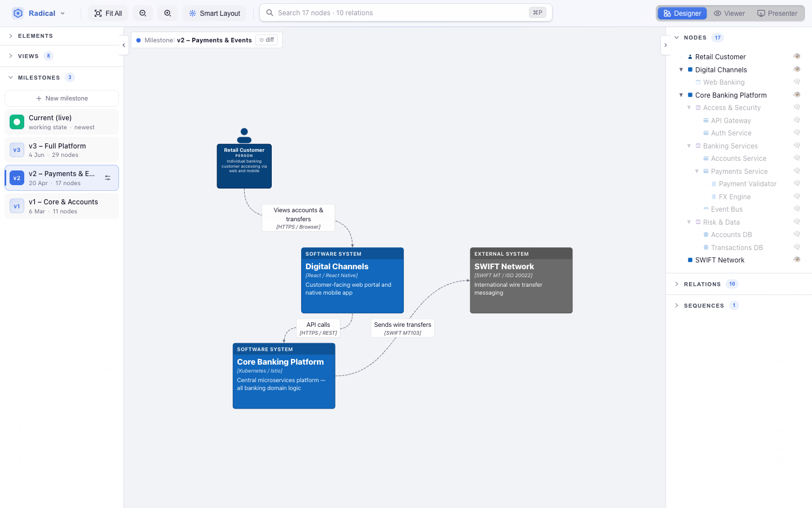Click the Radical hexagon logo icon

coord(18,13)
